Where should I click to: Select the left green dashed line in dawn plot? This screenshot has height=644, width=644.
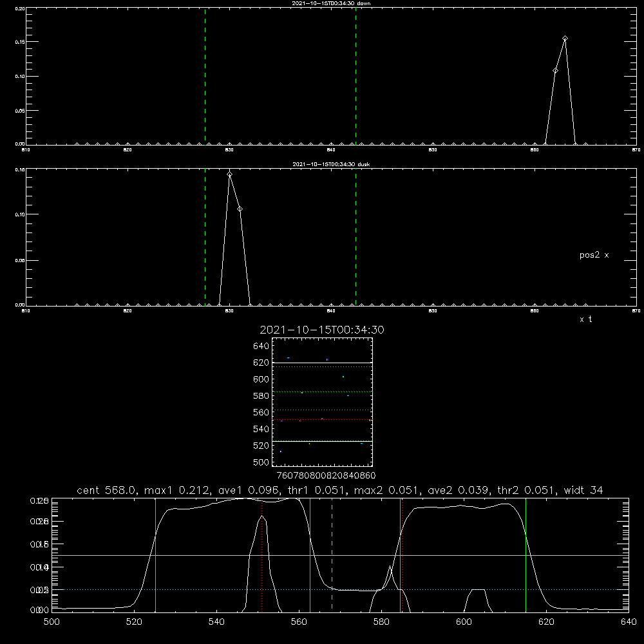point(205,76)
